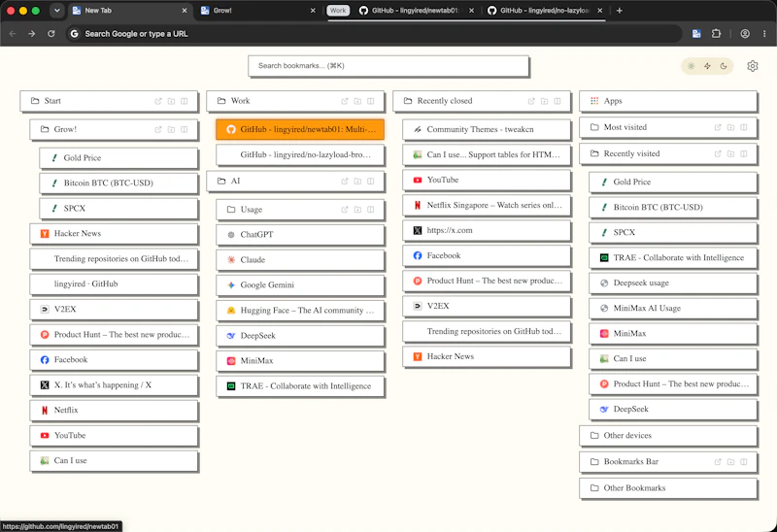777x532 pixels.
Task: Open a new browser tab with plus button
Action: [619, 11]
